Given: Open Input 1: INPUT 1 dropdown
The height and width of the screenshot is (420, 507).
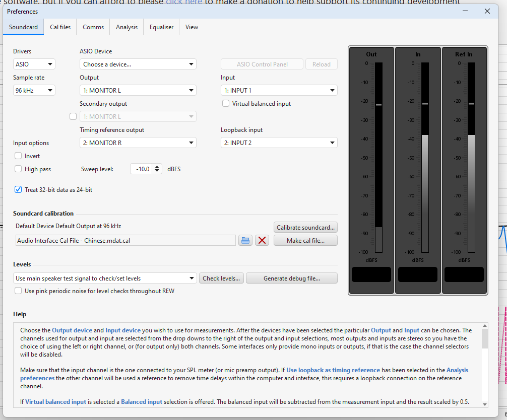Looking at the screenshot, I should (x=279, y=90).
